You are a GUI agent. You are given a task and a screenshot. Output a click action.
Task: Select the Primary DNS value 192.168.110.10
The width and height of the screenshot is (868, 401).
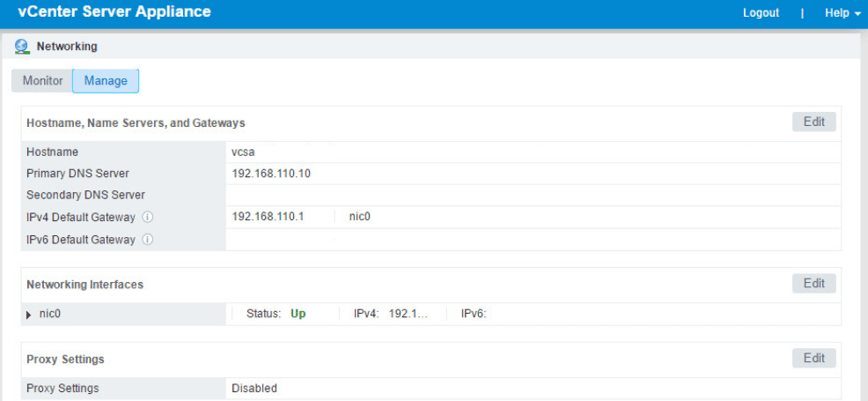pos(271,174)
